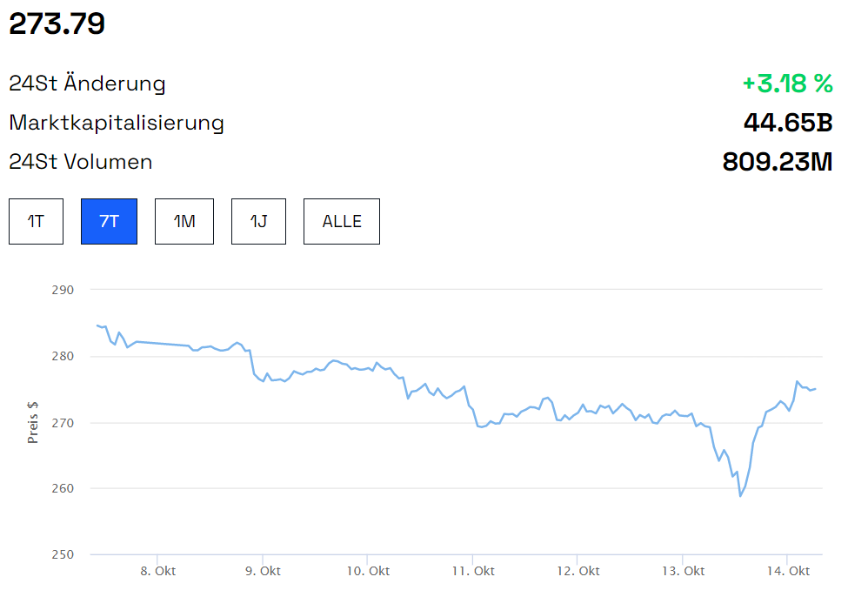Click the lowest dip on the price line
Viewport: 868px width, 597px height.
pos(740,495)
